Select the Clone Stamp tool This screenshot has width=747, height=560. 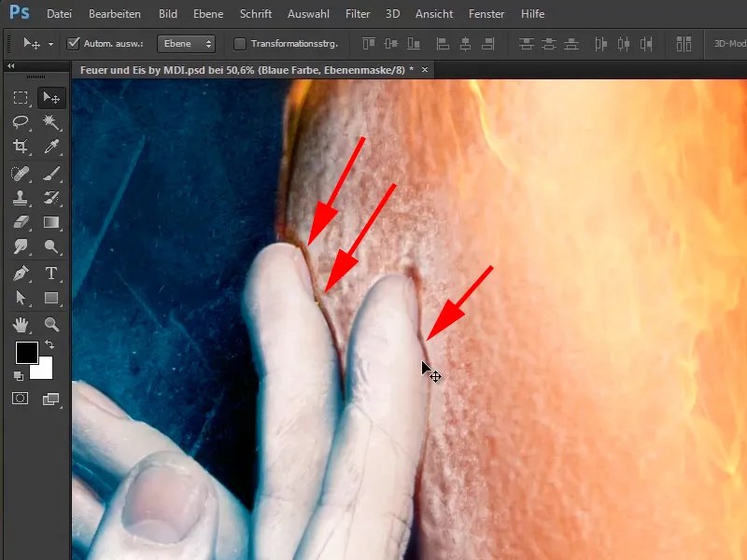point(20,198)
